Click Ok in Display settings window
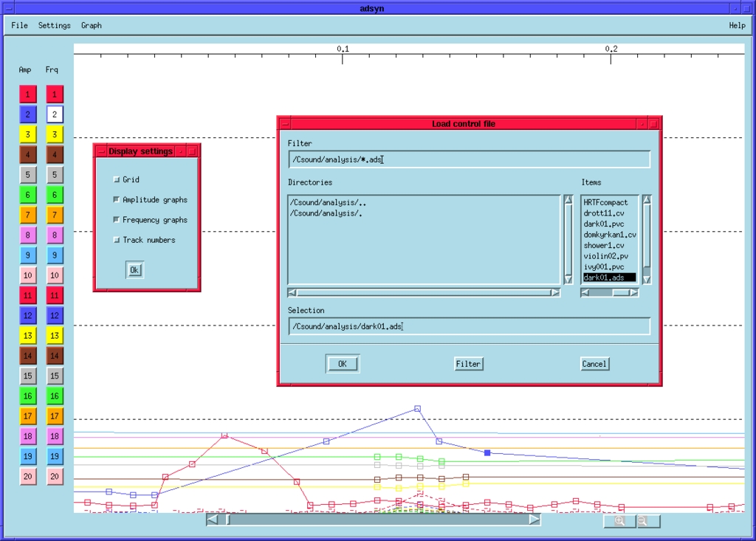756x541 pixels. coord(134,269)
